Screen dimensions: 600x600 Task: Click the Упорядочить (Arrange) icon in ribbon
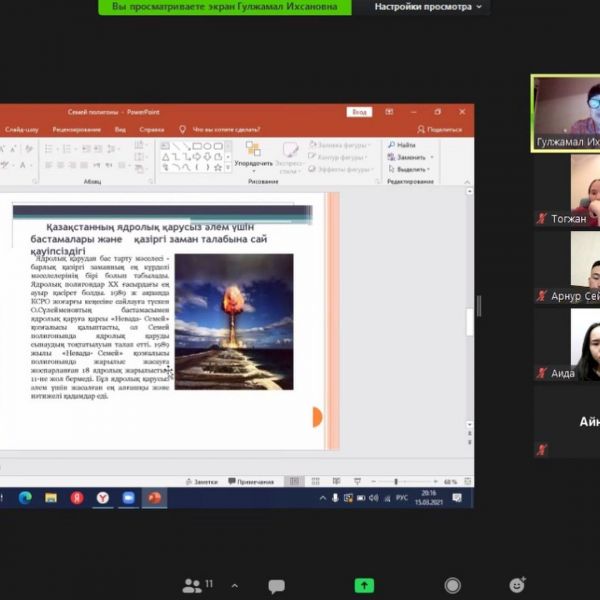pos(253,153)
